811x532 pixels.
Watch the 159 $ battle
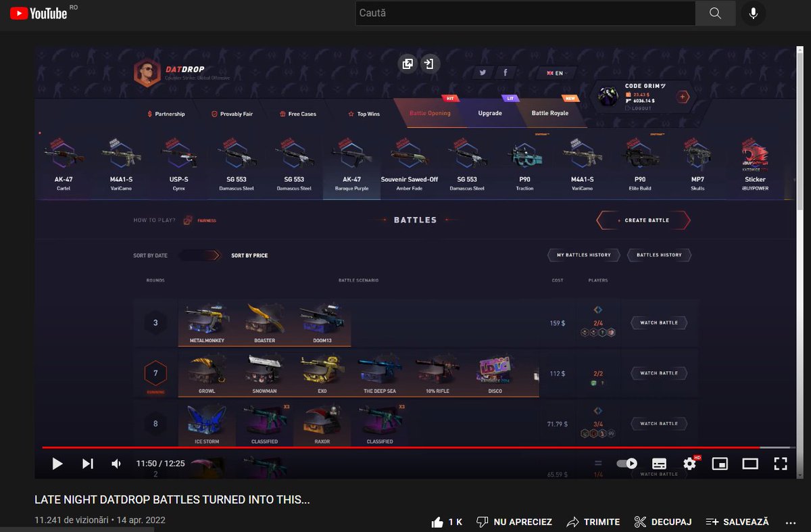(x=659, y=323)
